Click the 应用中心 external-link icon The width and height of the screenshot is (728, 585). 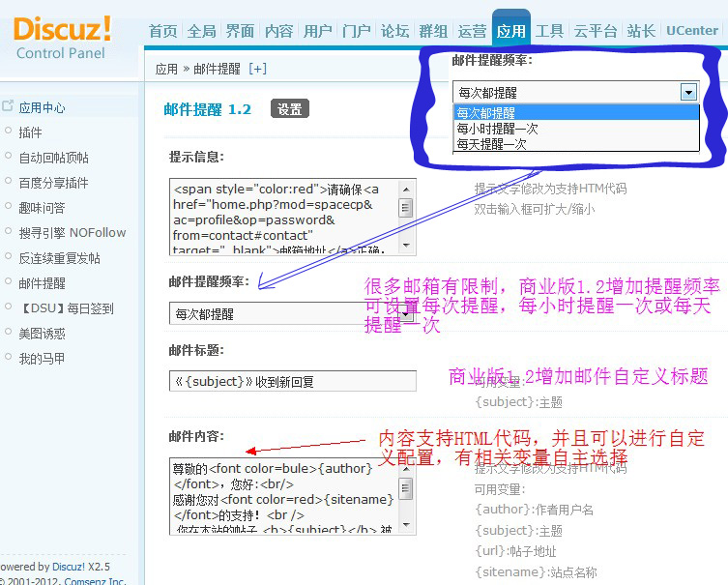point(8,105)
